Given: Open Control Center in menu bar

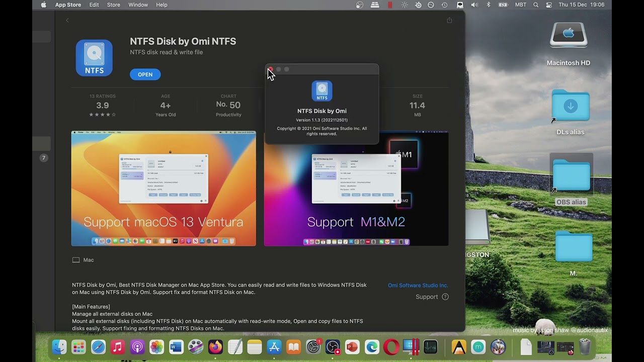Looking at the screenshot, I should point(549,5).
